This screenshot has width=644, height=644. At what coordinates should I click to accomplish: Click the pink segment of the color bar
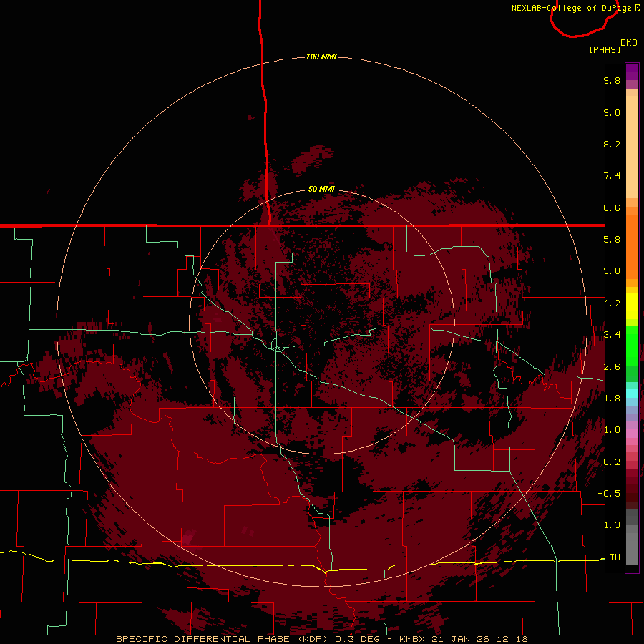pyautogui.click(x=632, y=434)
